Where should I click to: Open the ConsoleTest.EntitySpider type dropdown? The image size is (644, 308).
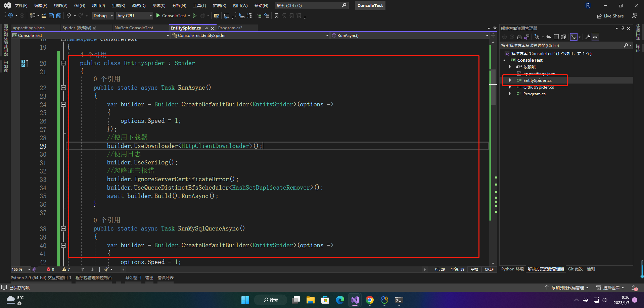[250, 36]
